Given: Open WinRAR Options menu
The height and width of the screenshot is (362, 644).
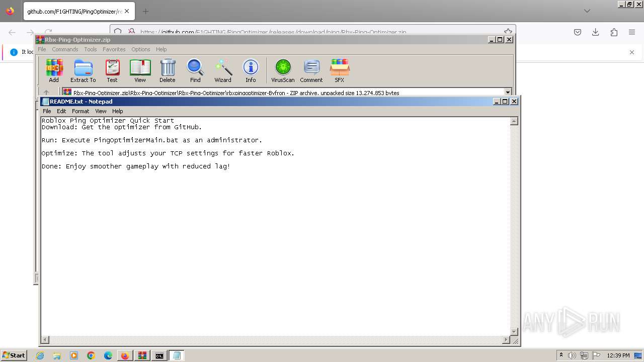Looking at the screenshot, I should tap(141, 49).
